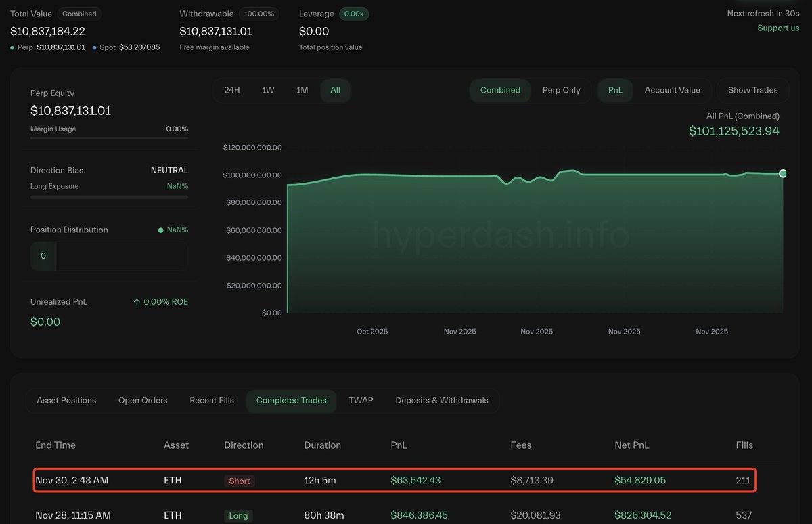This screenshot has height=524, width=812.
Task: Show Account Value chart mode
Action: coord(672,90)
